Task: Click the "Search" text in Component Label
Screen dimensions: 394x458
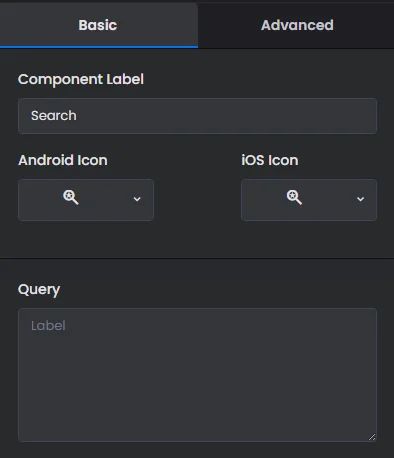Action: click(x=54, y=116)
